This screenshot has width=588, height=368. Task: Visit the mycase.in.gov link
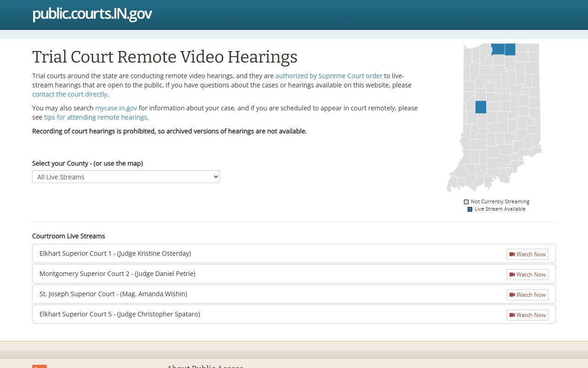click(116, 108)
